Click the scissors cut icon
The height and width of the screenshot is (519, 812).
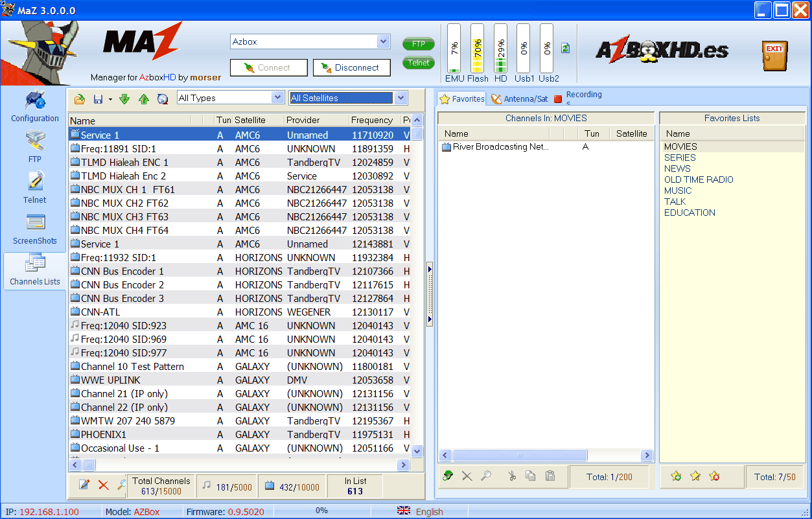click(512, 476)
